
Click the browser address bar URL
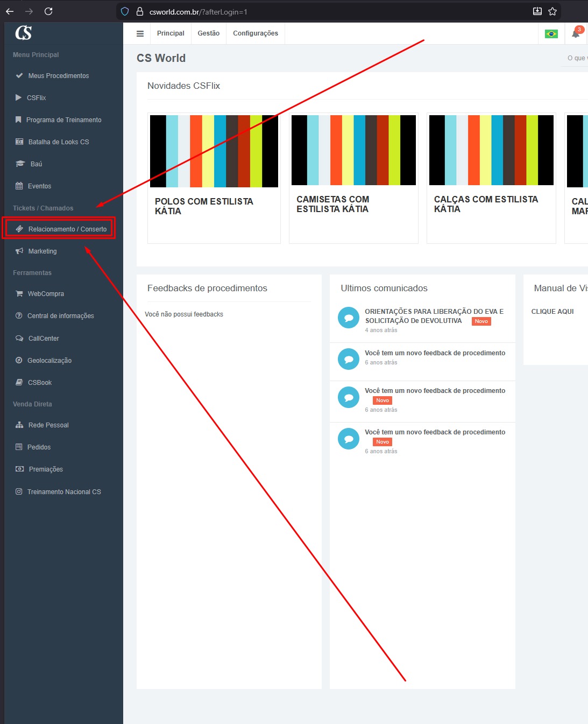(x=199, y=11)
